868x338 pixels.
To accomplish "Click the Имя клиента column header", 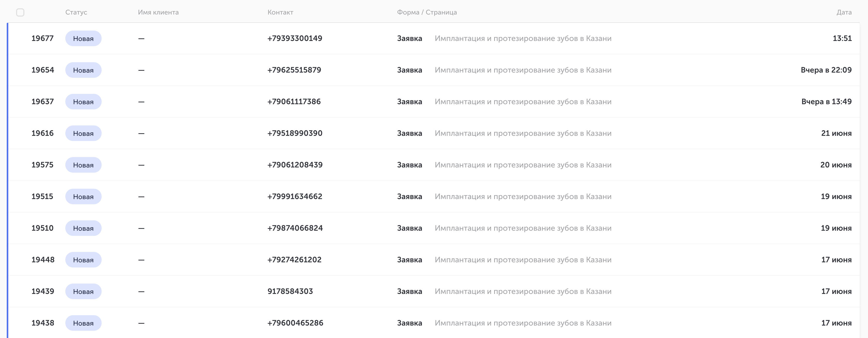I will (158, 12).
